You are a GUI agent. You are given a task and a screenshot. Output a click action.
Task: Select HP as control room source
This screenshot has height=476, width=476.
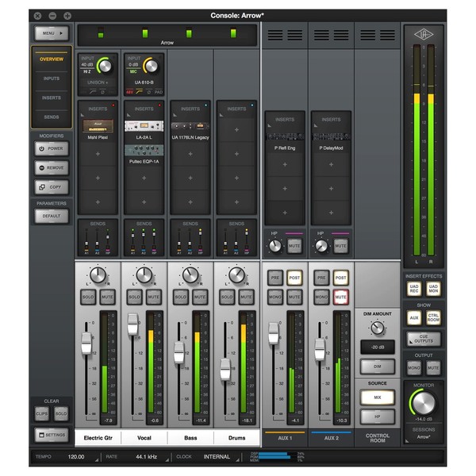(x=378, y=416)
